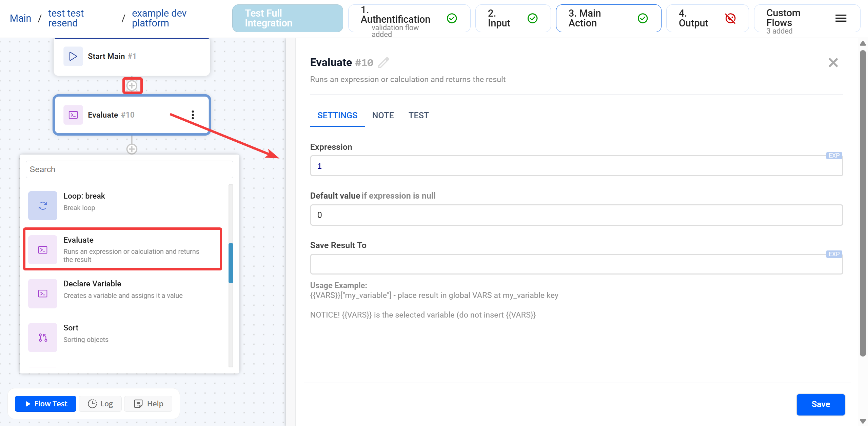Toggle EXP mode on the Save Result To field
This screenshot has height=426, width=868.
click(x=834, y=254)
